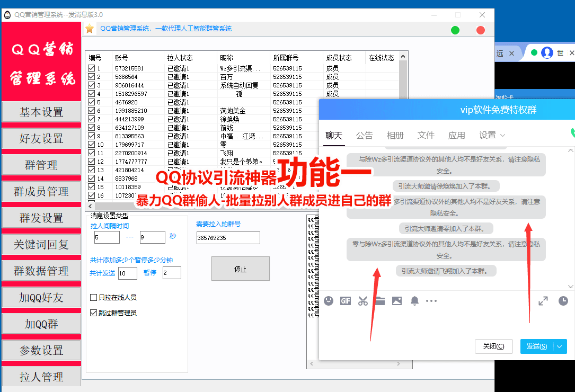Click minimum interval field with 5
The width and height of the screenshot is (575, 392).
pyautogui.click(x=107, y=237)
